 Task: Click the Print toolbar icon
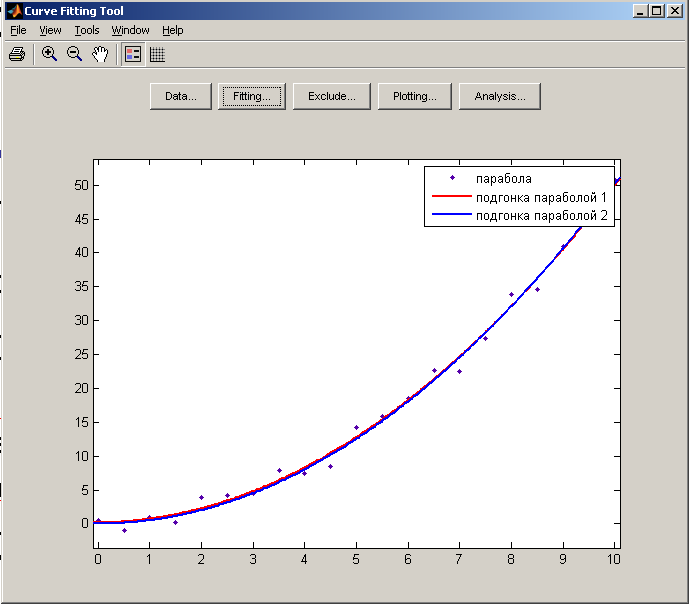coord(17,54)
